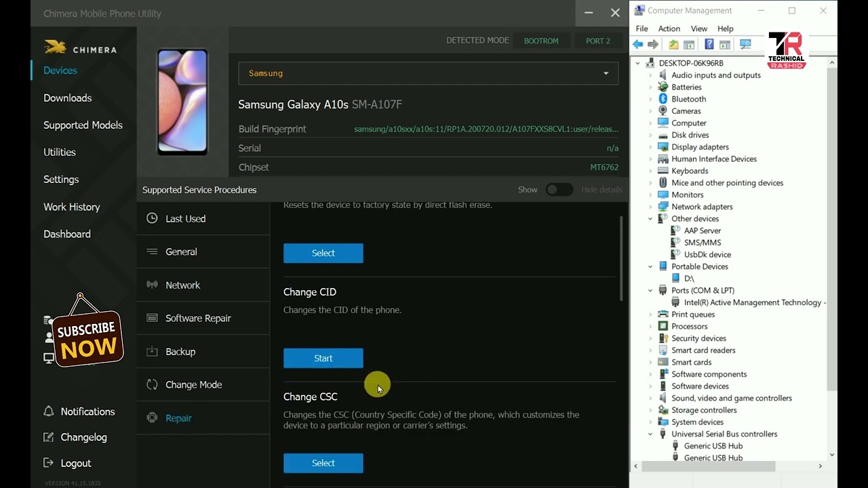
Task: Click Select button above Change CID
Action: (x=323, y=253)
